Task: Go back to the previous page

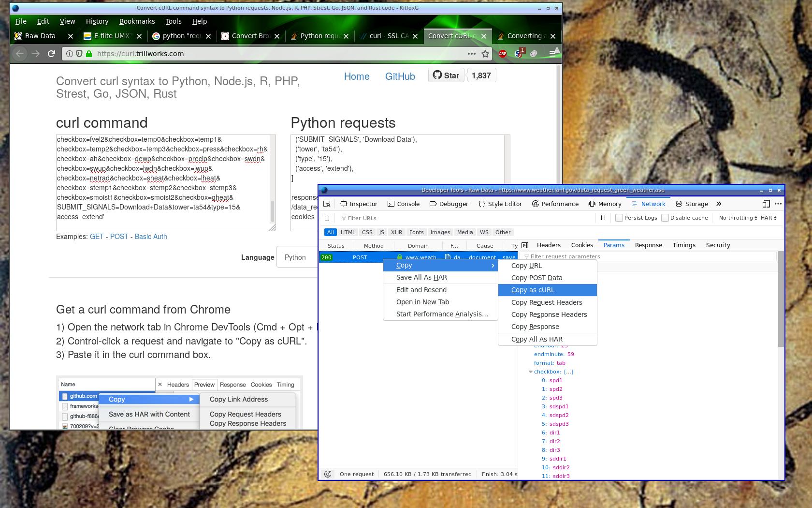Action: (20, 54)
